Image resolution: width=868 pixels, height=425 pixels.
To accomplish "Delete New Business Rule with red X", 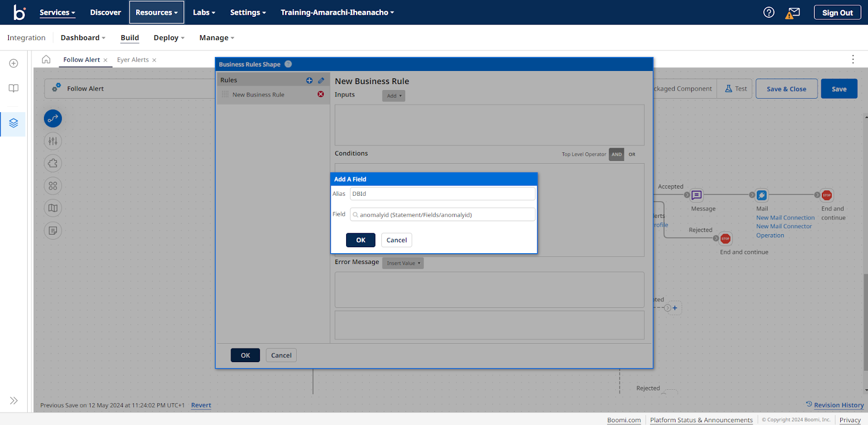I will click(x=321, y=94).
